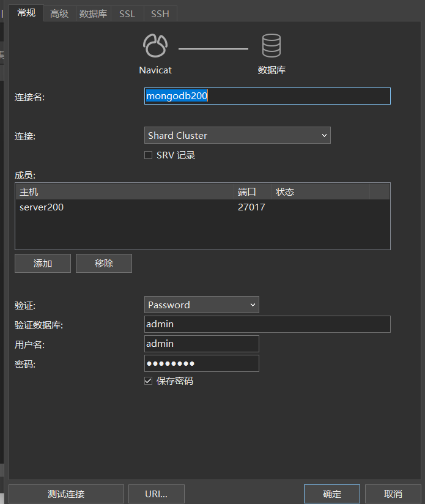Click the 验证数据库 field with admin
Viewport: 425px width, 504px height.
click(267, 324)
